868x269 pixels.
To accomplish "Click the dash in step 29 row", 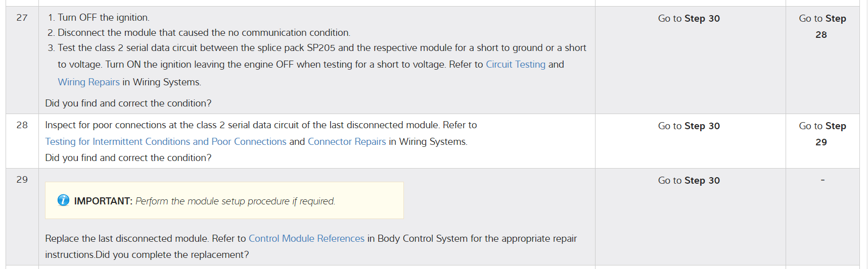I will pos(823,180).
